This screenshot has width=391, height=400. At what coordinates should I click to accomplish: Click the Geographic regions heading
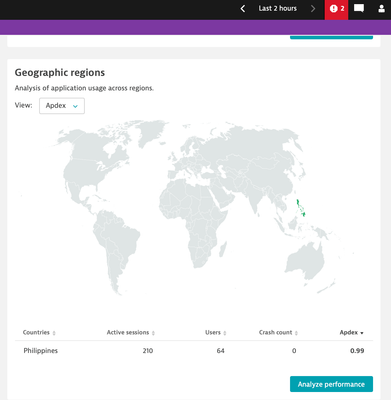coord(60,73)
